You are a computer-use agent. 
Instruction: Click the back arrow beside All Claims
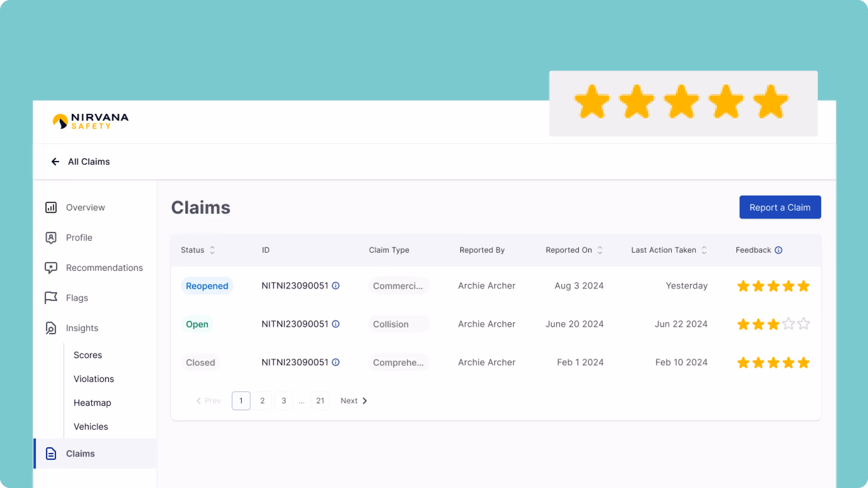click(55, 162)
